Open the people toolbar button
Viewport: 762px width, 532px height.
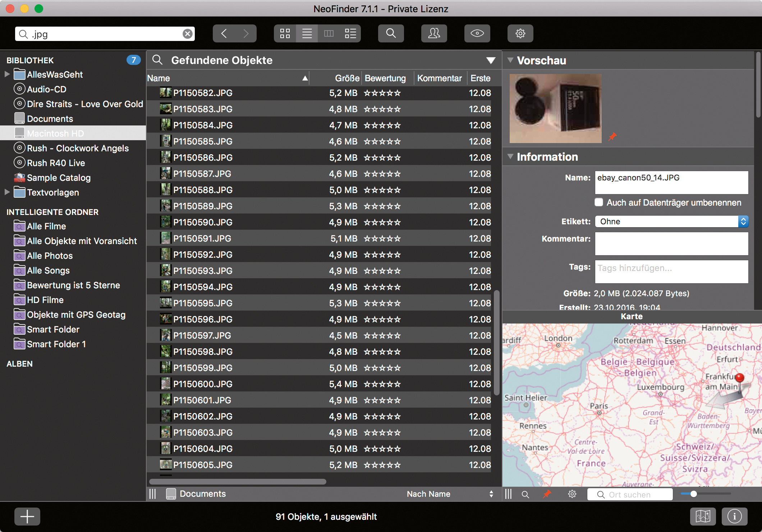[434, 33]
